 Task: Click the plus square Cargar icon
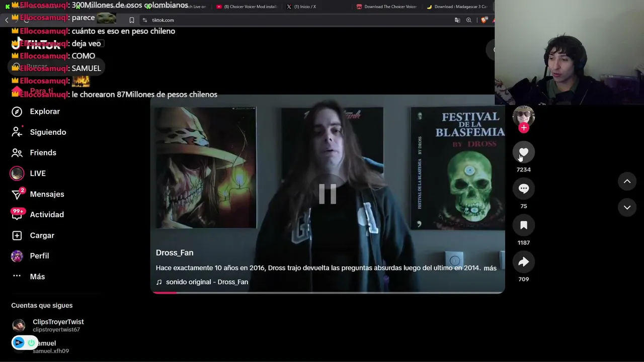click(17, 235)
